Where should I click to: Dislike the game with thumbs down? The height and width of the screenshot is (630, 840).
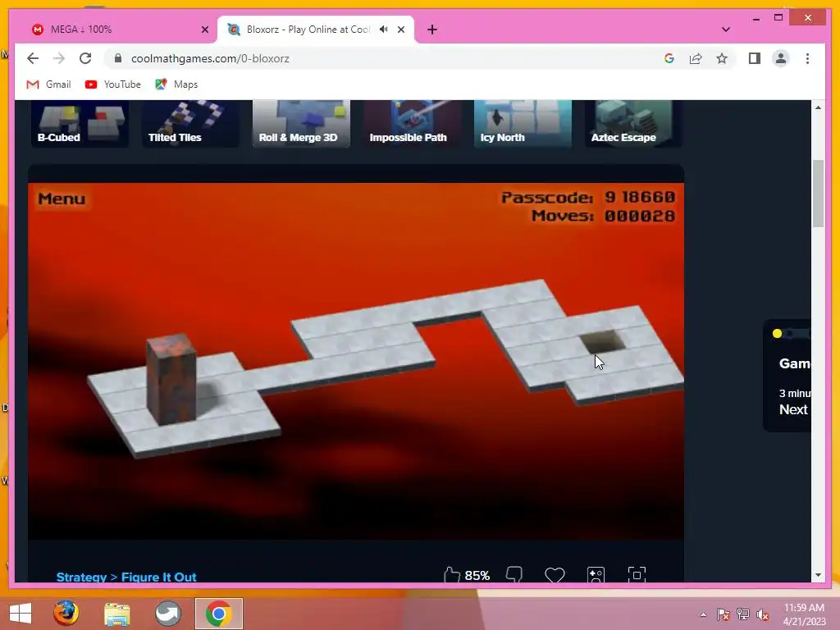point(514,575)
